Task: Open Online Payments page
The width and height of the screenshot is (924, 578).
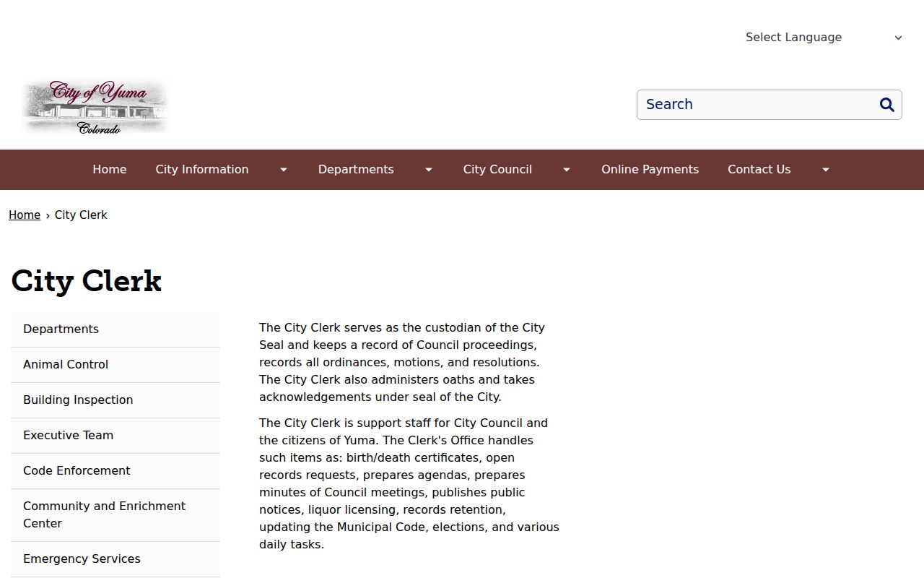Action: coord(650,170)
